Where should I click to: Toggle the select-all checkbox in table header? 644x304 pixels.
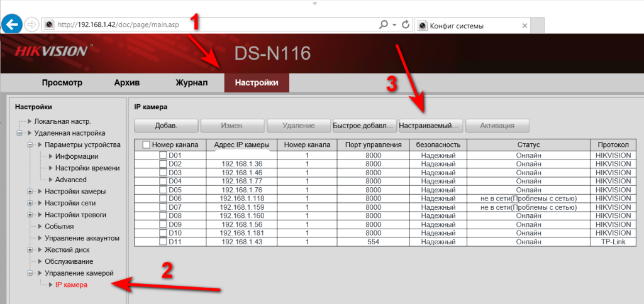[x=147, y=145]
